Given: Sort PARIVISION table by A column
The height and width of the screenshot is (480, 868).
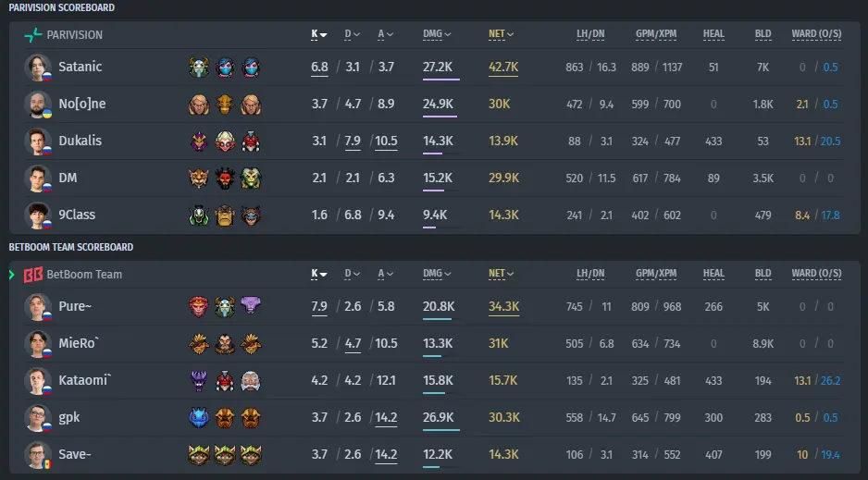Looking at the screenshot, I should [385, 34].
